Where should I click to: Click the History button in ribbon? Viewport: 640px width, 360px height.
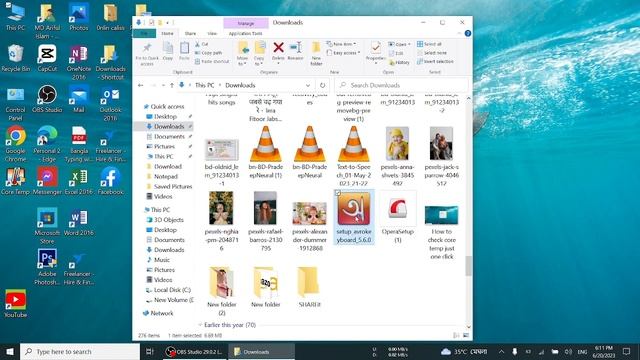[x=399, y=62]
